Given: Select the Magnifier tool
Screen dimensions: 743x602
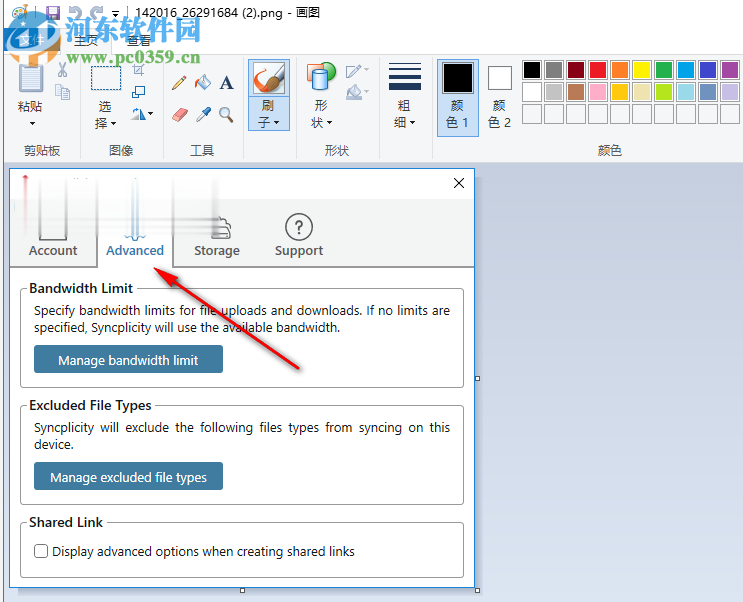Looking at the screenshot, I should [x=226, y=114].
